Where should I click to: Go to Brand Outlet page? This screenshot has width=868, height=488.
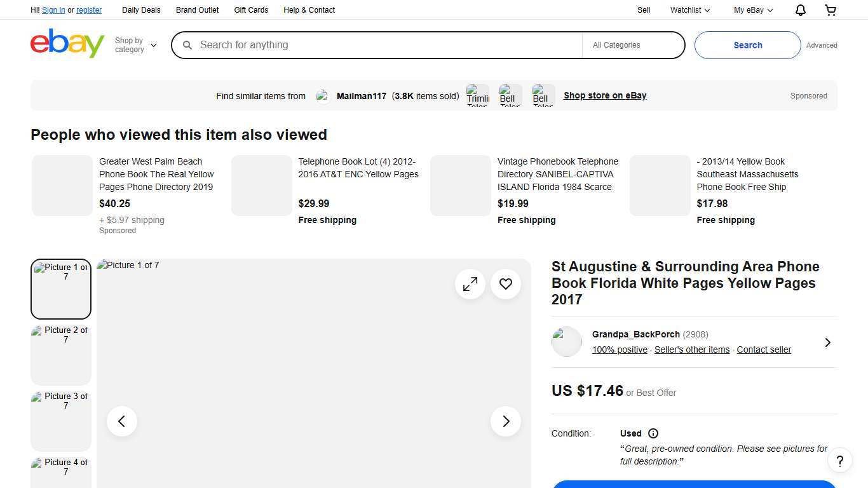(x=197, y=10)
